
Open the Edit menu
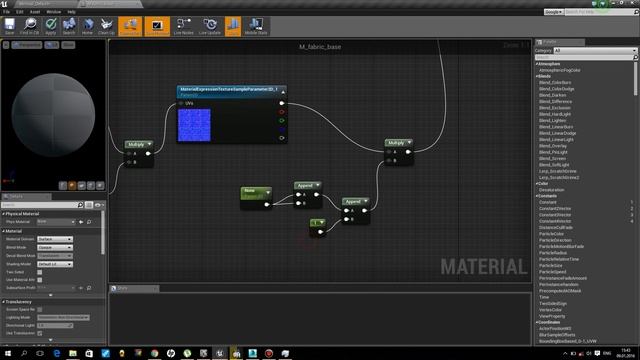pyautogui.click(x=20, y=12)
